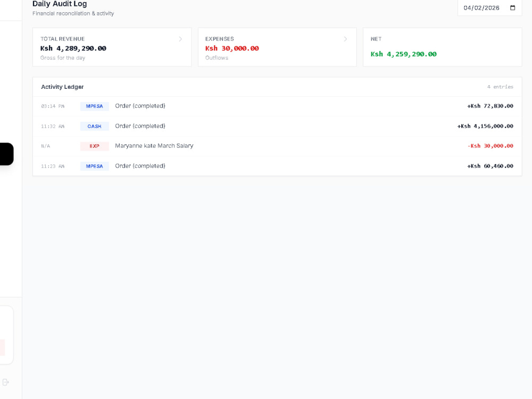Select the +Ksh 72,830.00 amount
Screen dimensions: 532x399
click(x=490, y=106)
